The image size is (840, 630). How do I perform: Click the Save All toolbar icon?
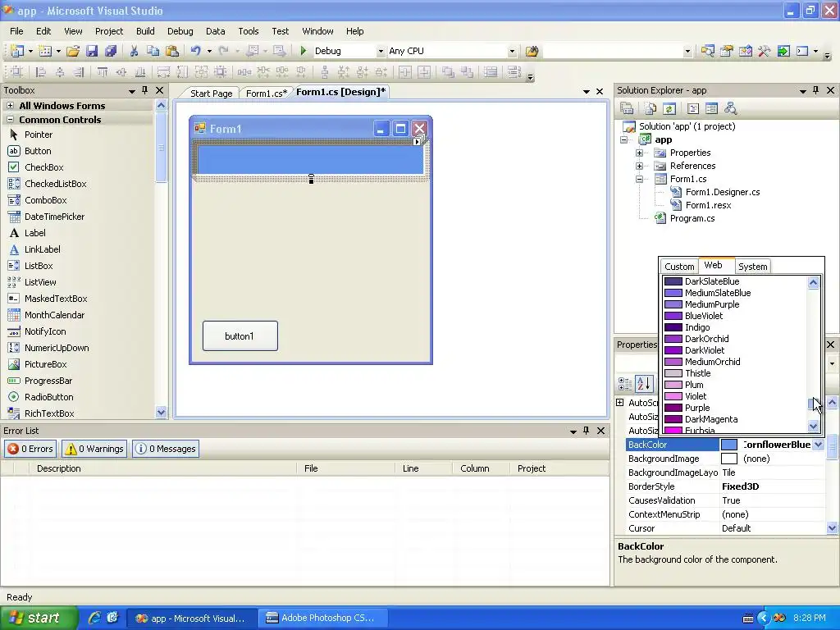(111, 51)
